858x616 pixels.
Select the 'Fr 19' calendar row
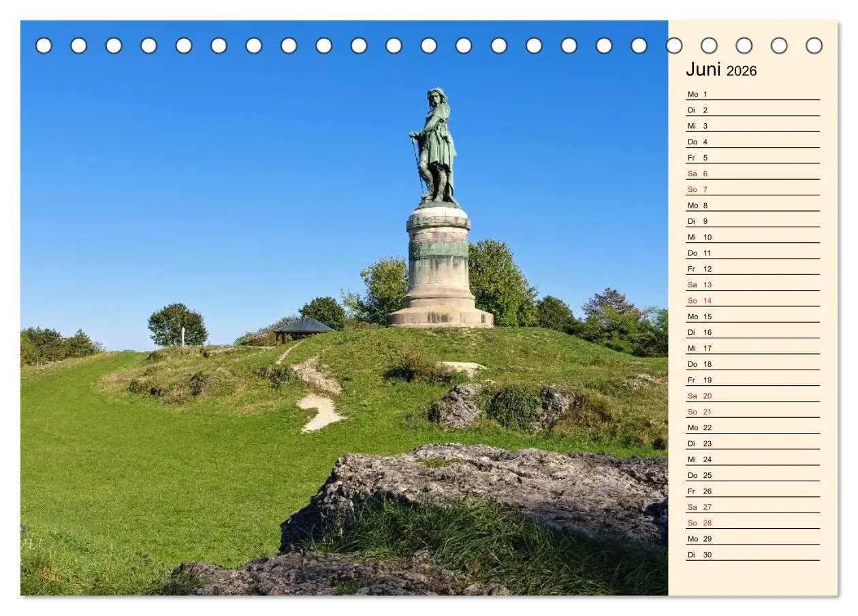pos(752,380)
